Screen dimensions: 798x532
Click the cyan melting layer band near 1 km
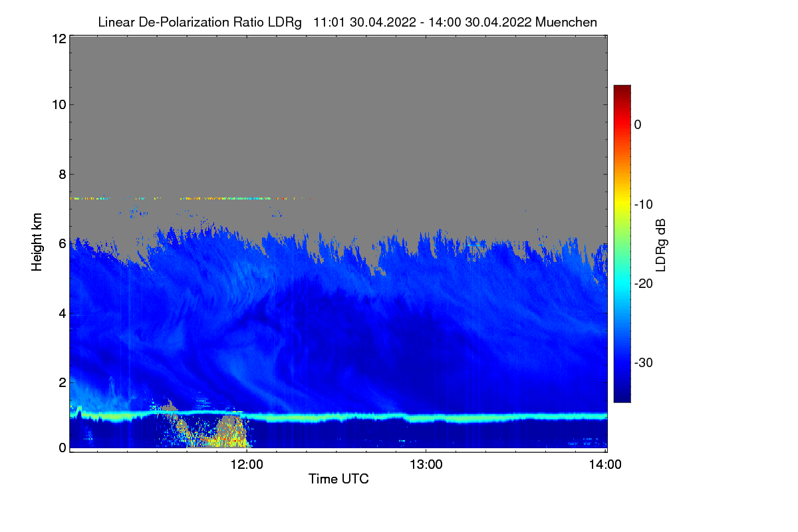pyautogui.click(x=338, y=417)
